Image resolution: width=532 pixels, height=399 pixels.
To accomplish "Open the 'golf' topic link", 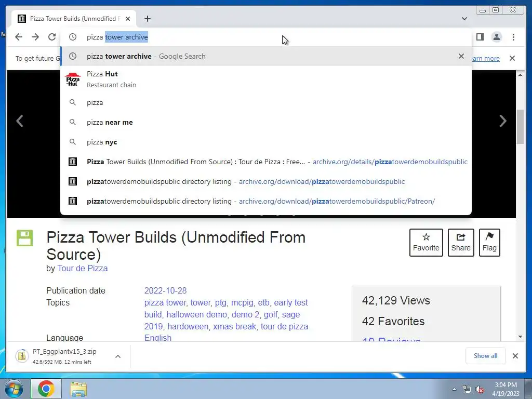I will (x=270, y=314).
